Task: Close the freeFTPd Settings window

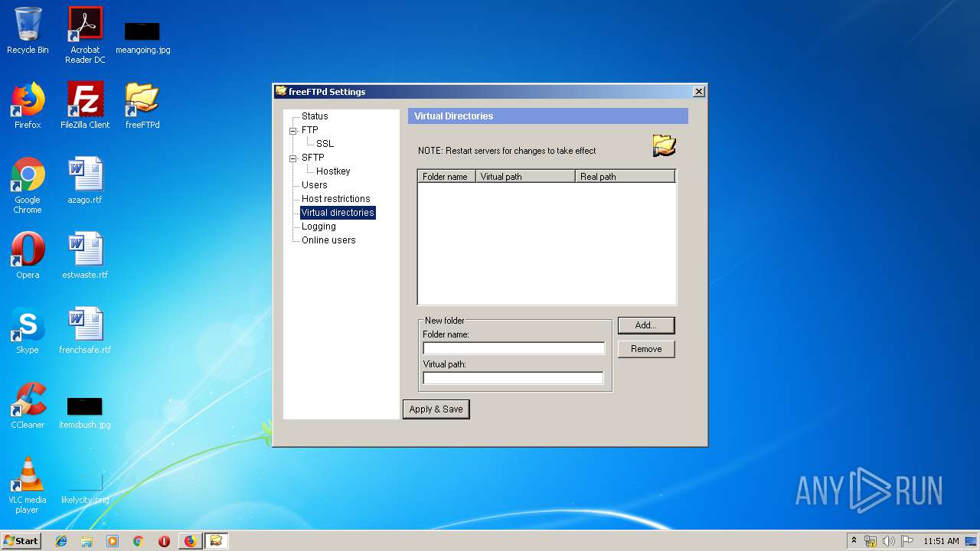Action: coord(698,92)
